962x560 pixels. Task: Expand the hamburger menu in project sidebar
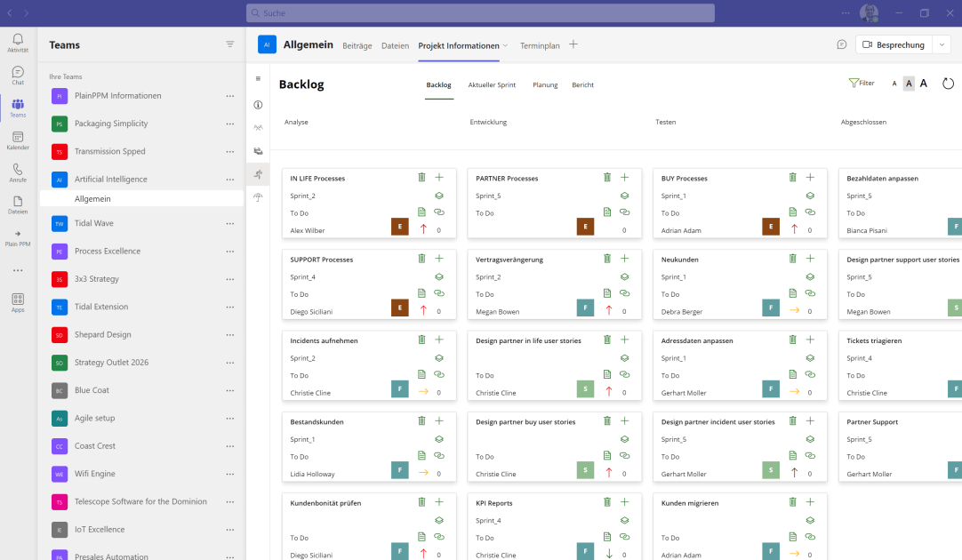point(258,79)
